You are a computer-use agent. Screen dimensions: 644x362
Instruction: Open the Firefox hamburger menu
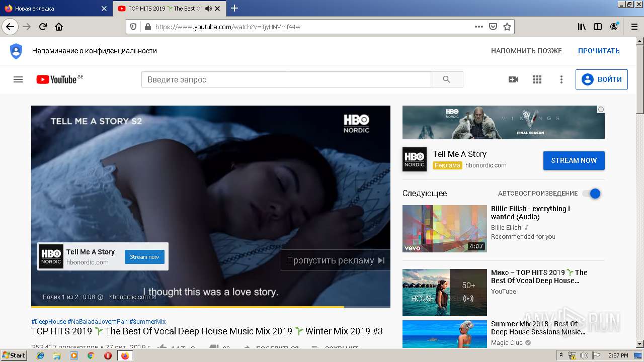click(x=633, y=27)
